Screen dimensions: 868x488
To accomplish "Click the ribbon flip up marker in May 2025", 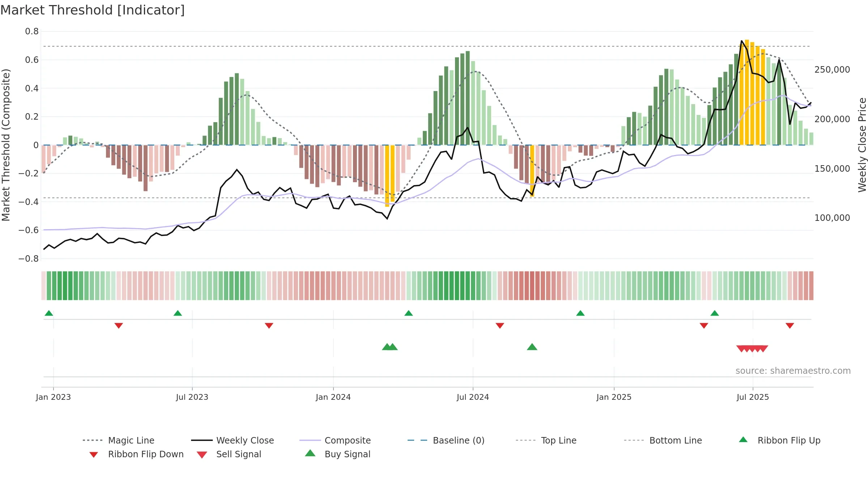I will point(715,313).
